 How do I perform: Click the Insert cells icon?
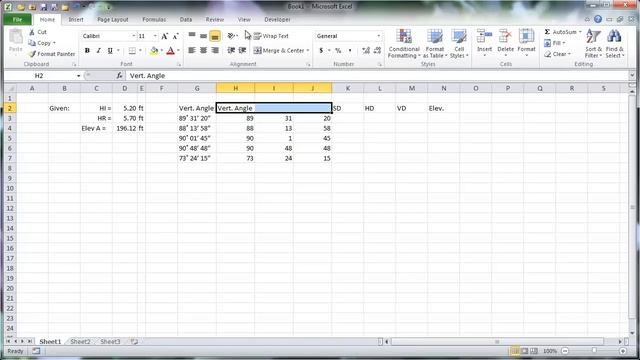(x=484, y=37)
